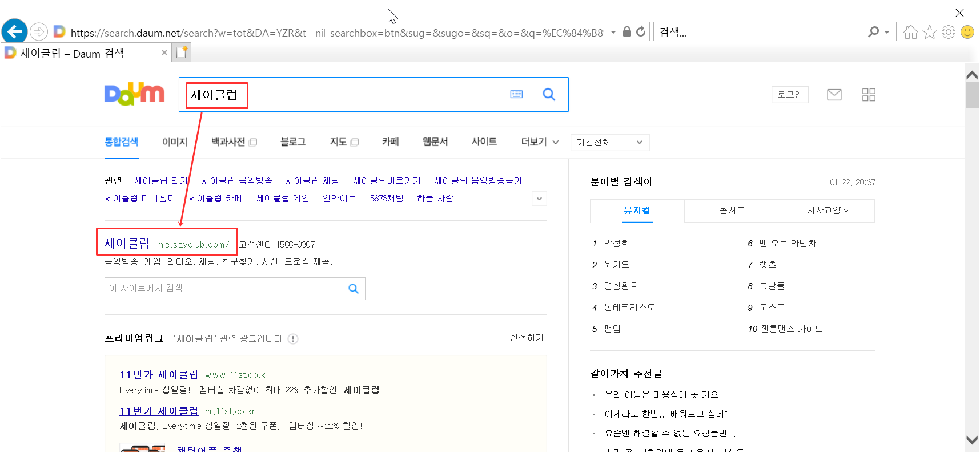Click the 신청하기 link
This screenshot has width=980, height=453.
pos(527,338)
